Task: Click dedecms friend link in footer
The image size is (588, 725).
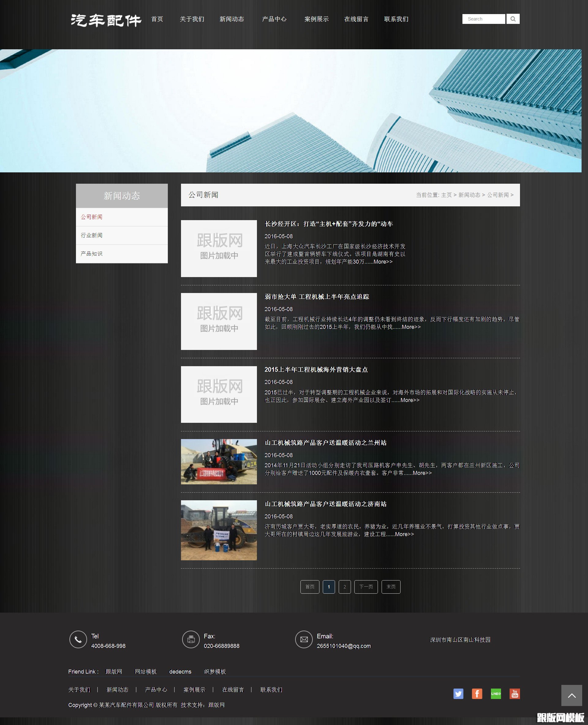Action: coord(180,671)
